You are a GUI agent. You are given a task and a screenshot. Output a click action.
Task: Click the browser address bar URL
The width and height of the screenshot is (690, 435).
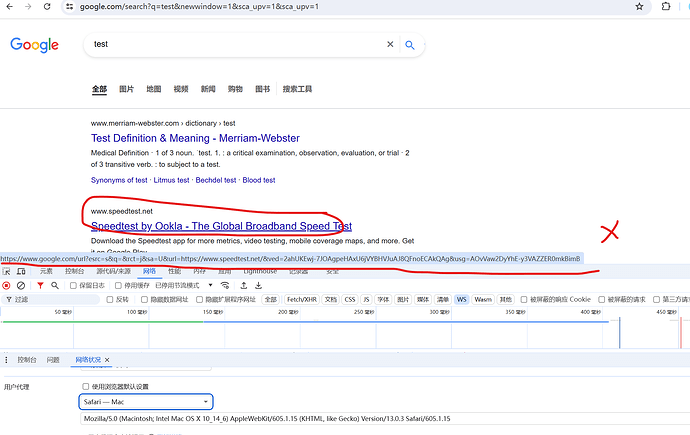pyautogui.click(x=199, y=7)
